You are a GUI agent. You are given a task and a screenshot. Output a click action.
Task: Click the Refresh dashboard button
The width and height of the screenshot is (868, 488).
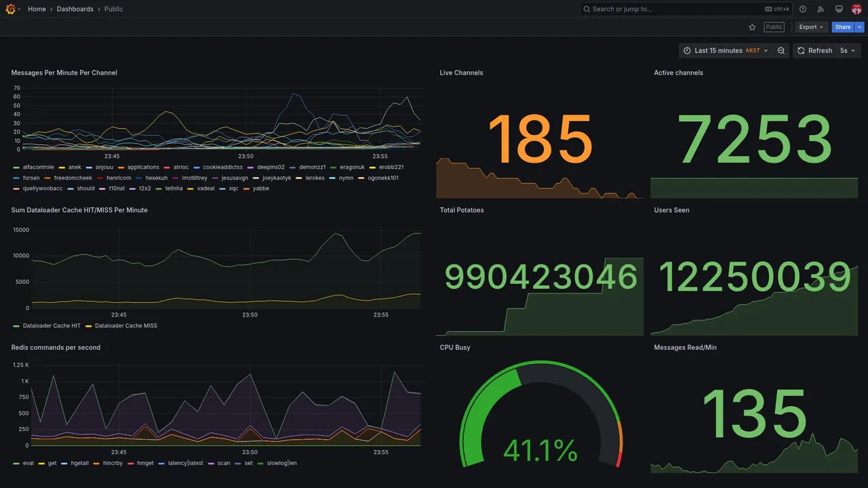coord(814,51)
